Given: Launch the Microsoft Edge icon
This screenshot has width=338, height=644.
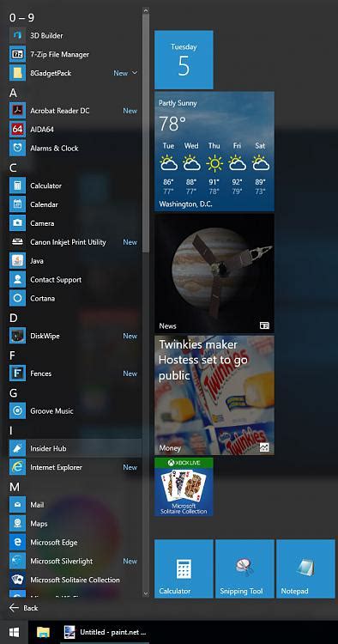Looking at the screenshot, I should tap(17, 542).
